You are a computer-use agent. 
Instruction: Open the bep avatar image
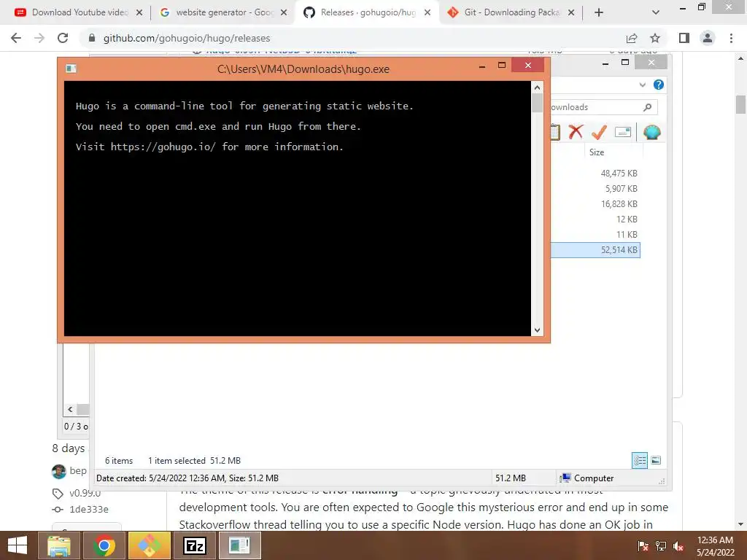(58, 472)
